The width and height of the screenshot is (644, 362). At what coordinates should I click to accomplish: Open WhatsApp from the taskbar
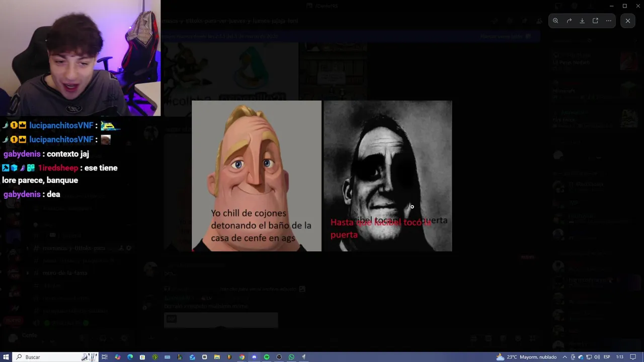[291, 357]
